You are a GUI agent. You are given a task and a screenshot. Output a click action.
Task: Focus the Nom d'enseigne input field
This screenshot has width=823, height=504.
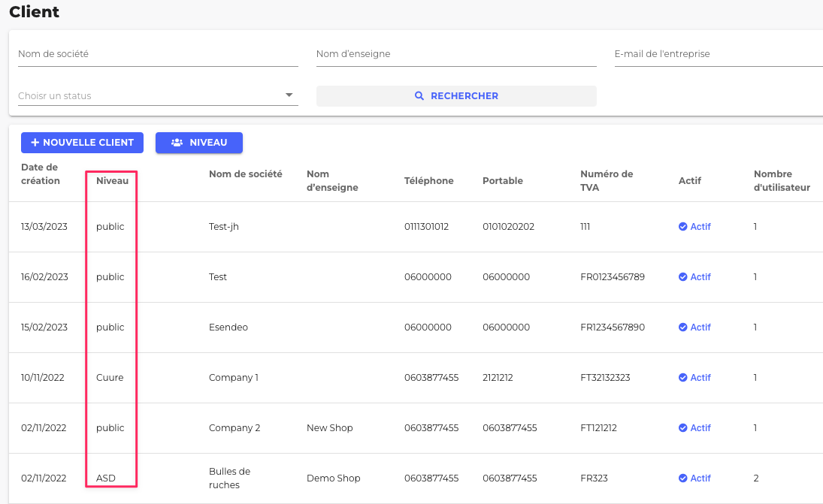tap(455, 54)
